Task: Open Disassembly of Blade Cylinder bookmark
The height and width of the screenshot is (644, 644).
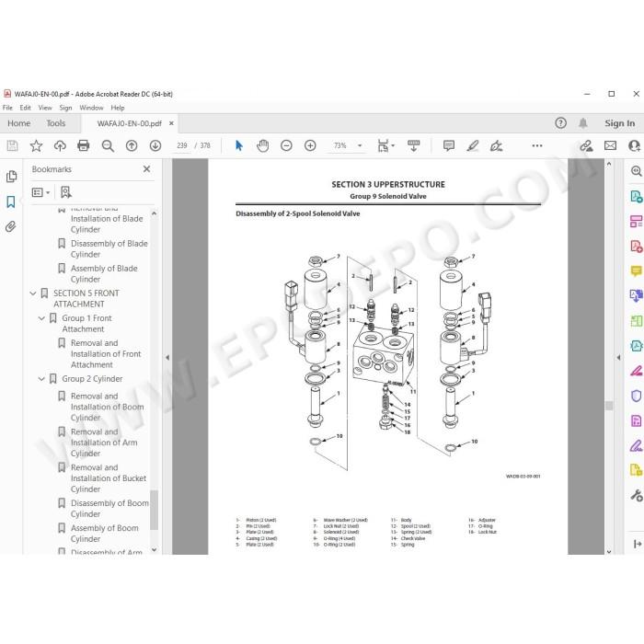Action: tap(109, 249)
